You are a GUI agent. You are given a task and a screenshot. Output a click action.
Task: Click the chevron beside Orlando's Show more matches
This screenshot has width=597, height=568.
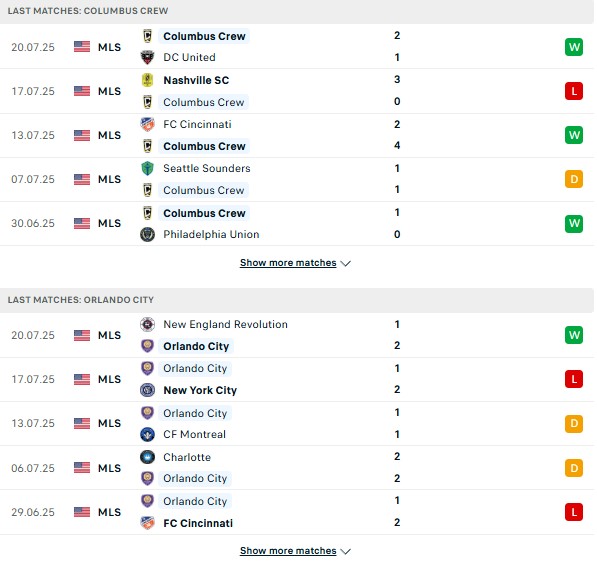coord(345,551)
